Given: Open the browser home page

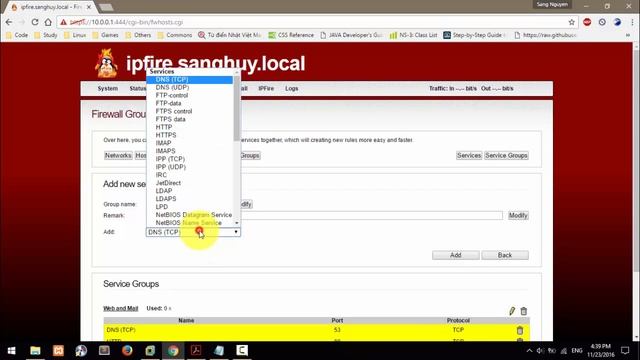Looking at the screenshot, I should [48, 22].
